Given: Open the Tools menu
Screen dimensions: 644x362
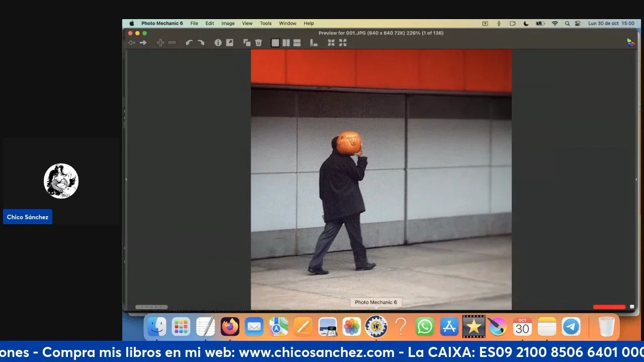Looking at the screenshot, I should [x=266, y=23].
